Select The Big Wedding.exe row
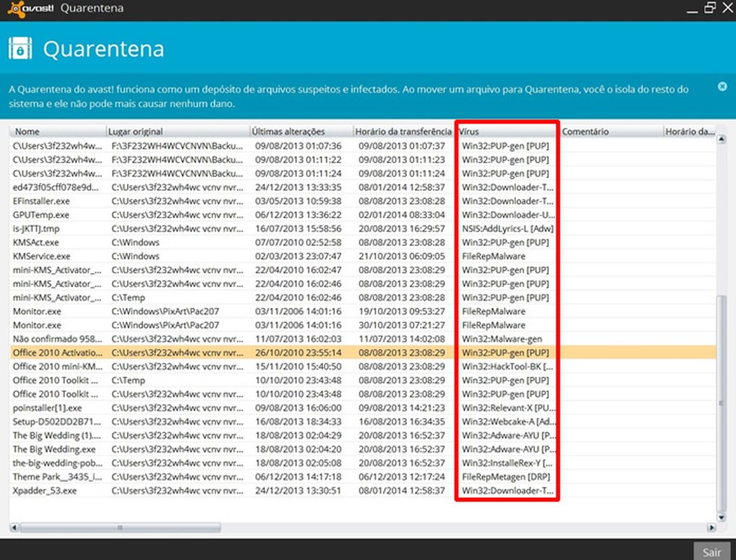The image size is (736, 560). point(363,449)
